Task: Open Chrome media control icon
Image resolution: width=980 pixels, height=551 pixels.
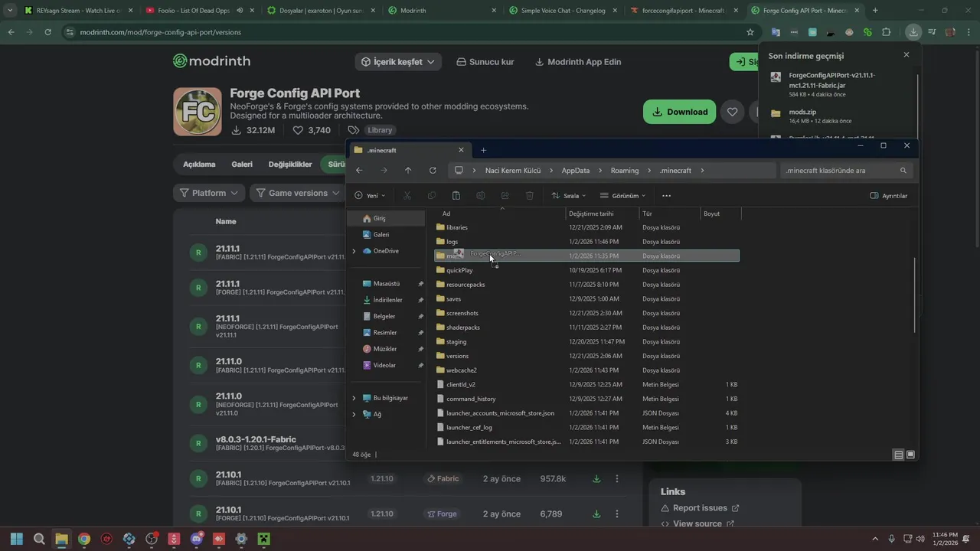Action: pyautogui.click(x=932, y=32)
